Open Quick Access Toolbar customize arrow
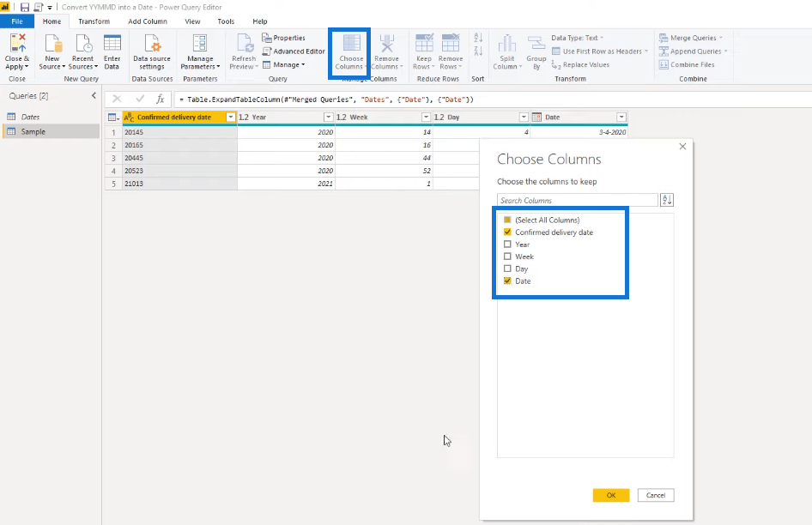This screenshot has height=525, width=812. pyautogui.click(x=50, y=8)
